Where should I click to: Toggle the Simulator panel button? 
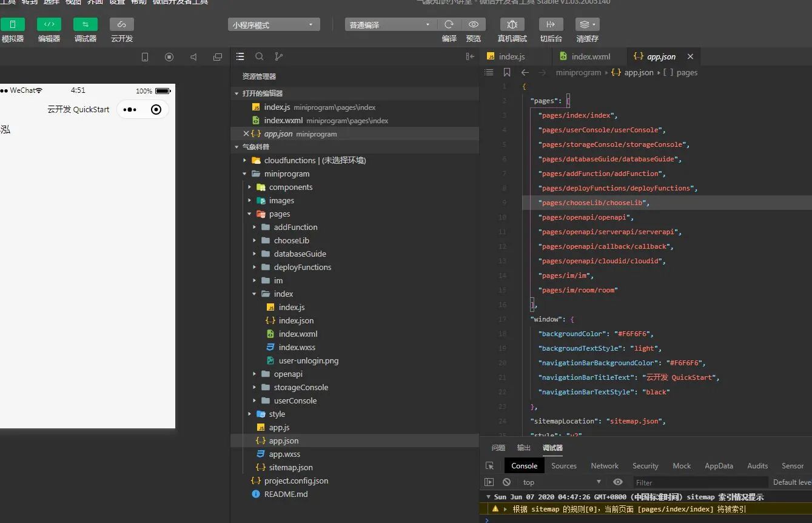coord(12,24)
